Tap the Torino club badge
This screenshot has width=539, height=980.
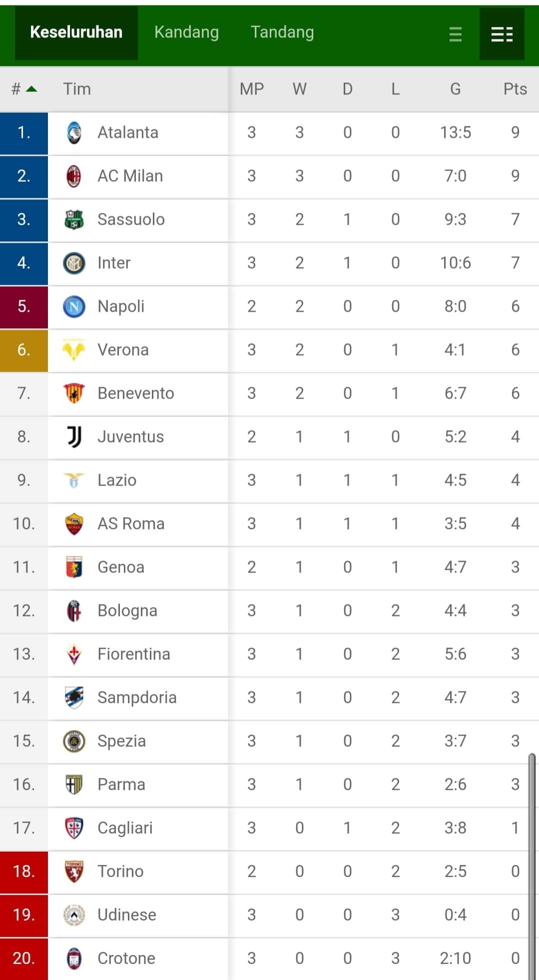(x=74, y=872)
